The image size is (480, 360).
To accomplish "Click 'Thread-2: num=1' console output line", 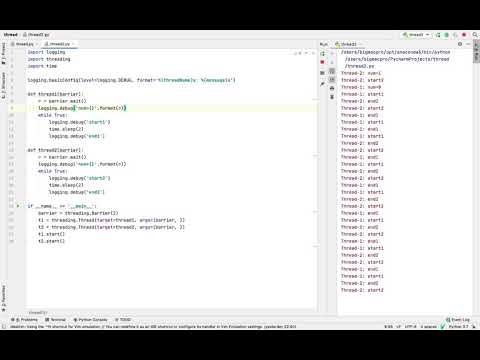I will [361, 73].
